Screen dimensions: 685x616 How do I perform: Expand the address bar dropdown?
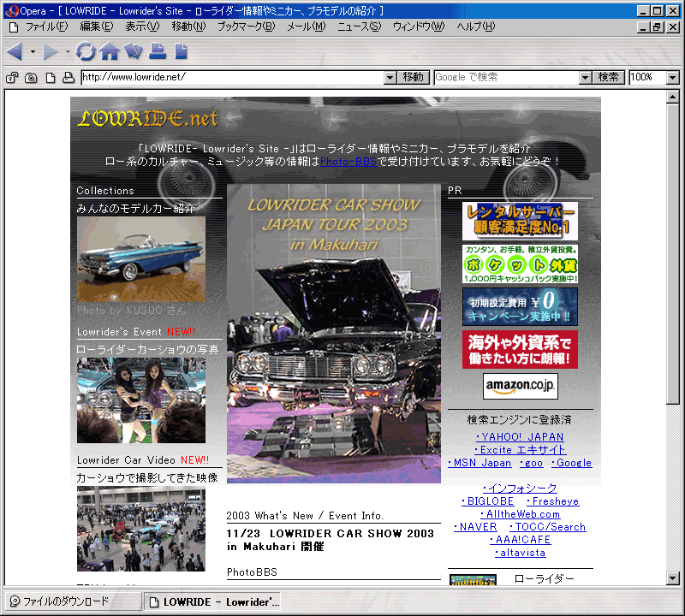tap(390, 78)
